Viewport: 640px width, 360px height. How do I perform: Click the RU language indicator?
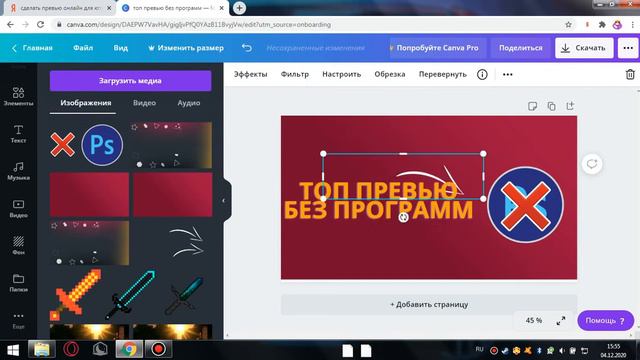[479, 349]
